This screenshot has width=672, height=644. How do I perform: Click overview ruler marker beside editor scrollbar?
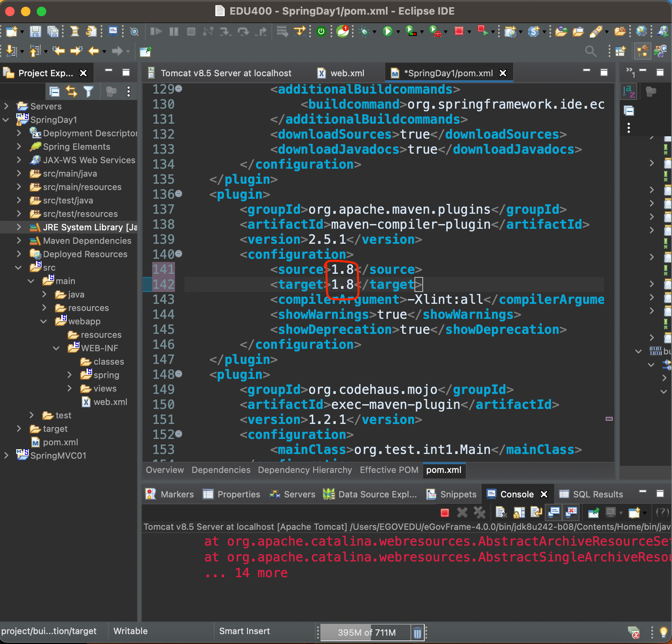point(609,418)
